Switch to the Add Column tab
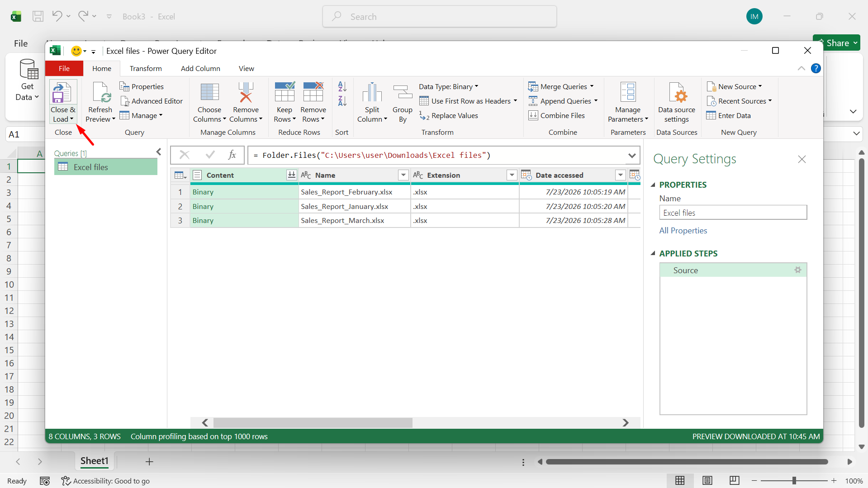Screen dimensions: 868x488 click(200, 68)
